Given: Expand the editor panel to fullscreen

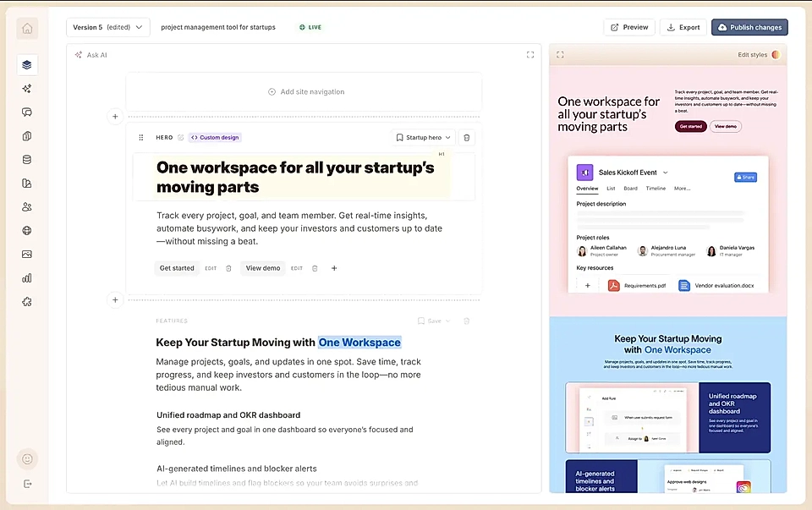Looking at the screenshot, I should click(530, 55).
